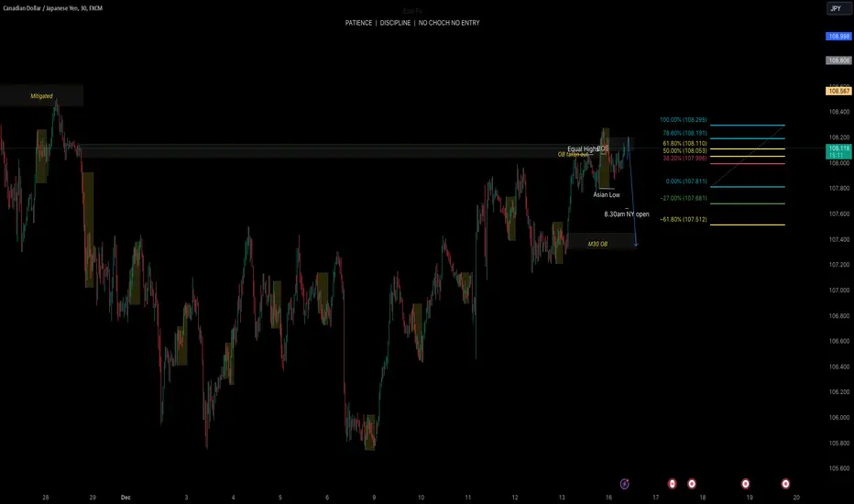Click the -61.80% (107.512) Fibonacci label
The width and height of the screenshot is (854, 504).
coord(684,220)
